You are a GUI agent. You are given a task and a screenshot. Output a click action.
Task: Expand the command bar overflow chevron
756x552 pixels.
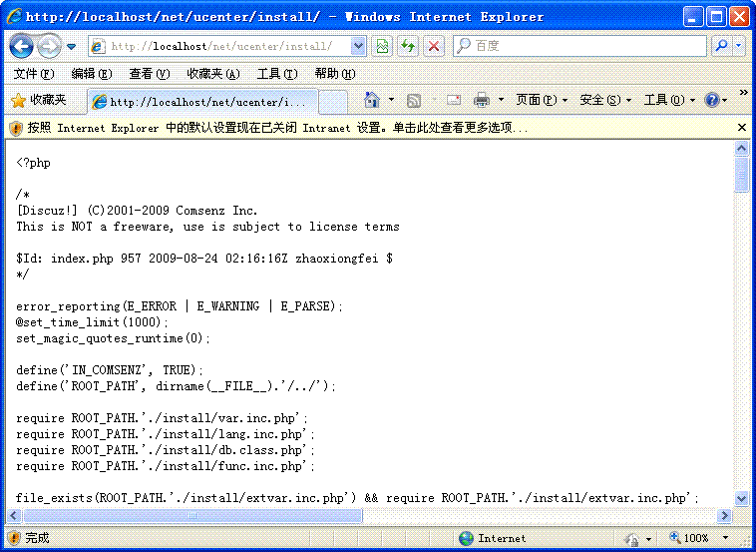[743, 93]
